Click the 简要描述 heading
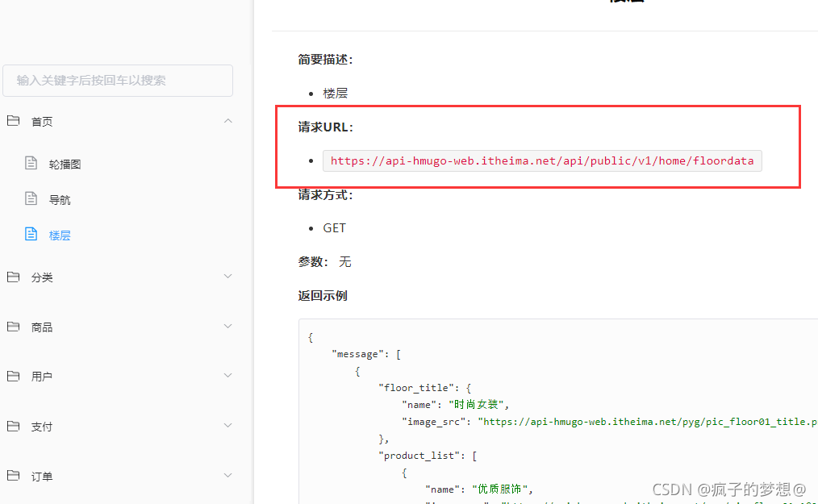Image resolution: width=818 pixels, height=504 pixels. 326,60
